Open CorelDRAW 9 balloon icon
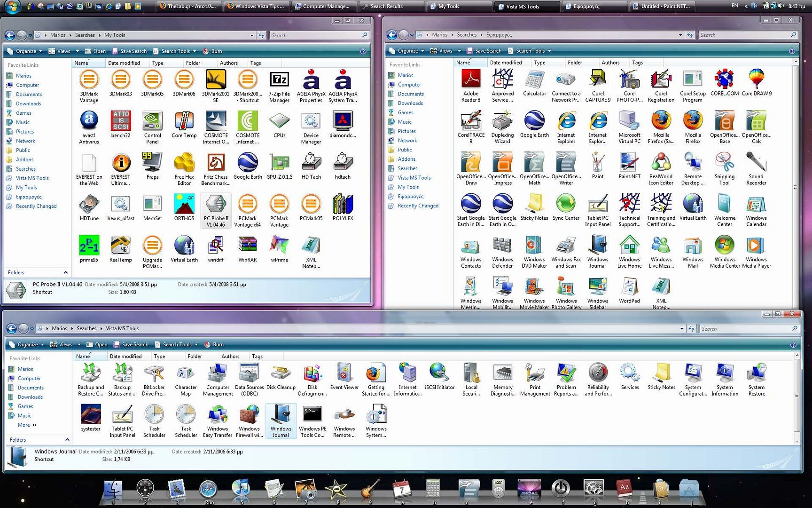 coord(757,83)
